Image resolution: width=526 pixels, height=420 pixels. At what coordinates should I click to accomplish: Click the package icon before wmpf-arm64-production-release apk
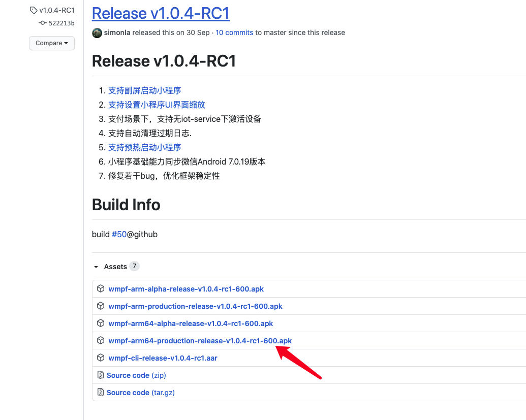pyautogui.click(x=101, y=340)
